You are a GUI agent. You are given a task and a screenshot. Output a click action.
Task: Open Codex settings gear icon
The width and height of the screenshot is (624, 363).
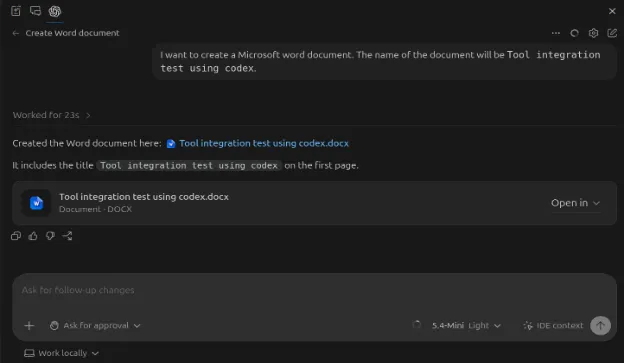coord(593,33)
